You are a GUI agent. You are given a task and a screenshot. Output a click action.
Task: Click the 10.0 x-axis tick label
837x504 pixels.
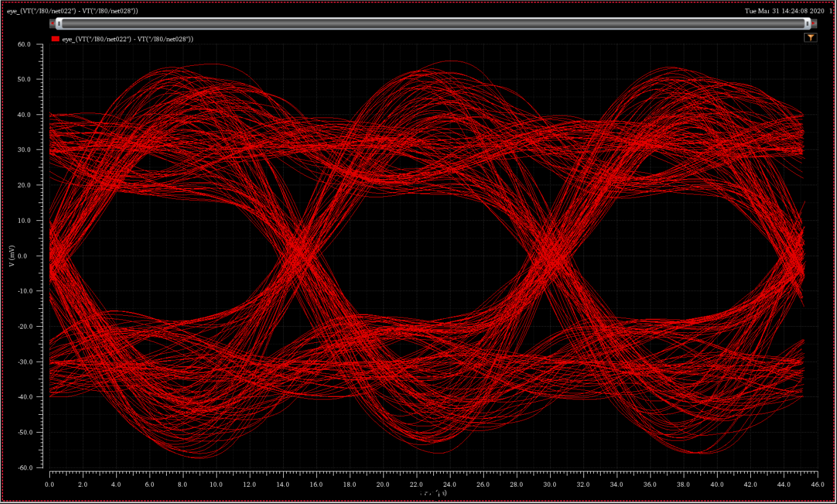pos(216,484)
